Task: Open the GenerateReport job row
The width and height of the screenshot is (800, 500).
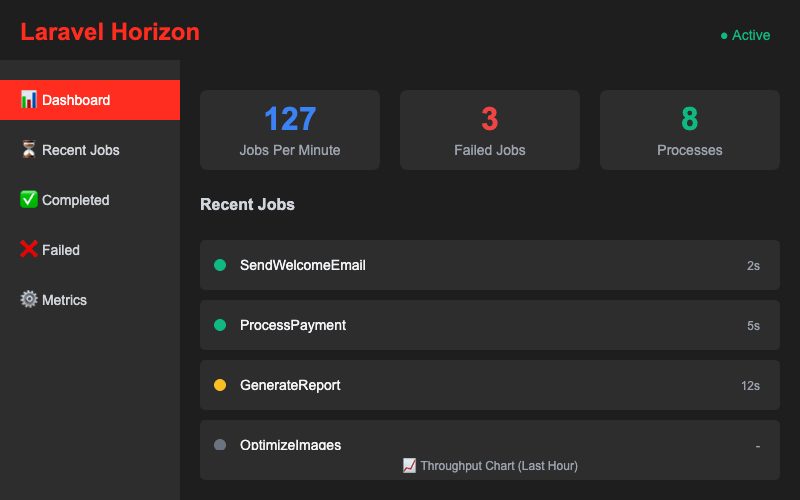Action: click(490, 385)
